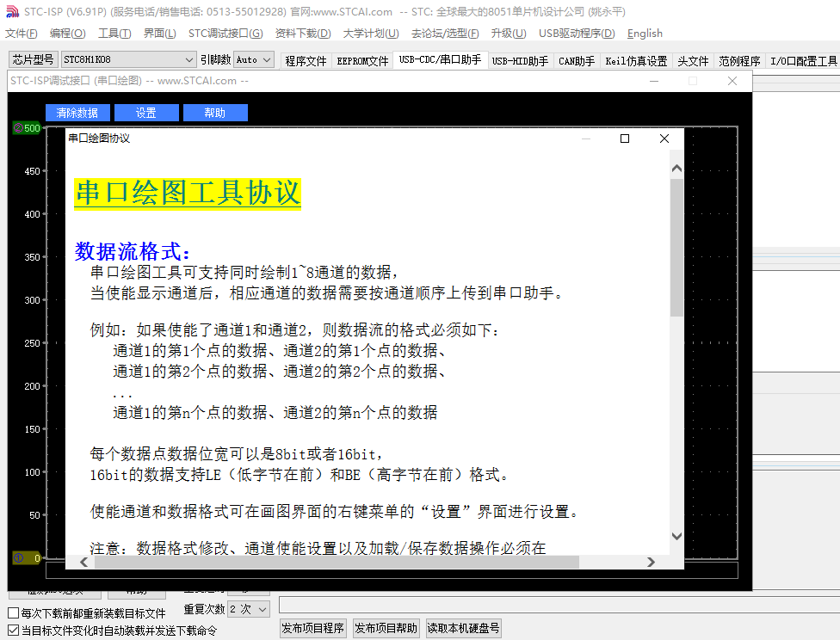The width and height of the screenshot is (840, 640).
Task: Open the 头文件 tab
Action: pyautogui.click(x=693, y=61)
